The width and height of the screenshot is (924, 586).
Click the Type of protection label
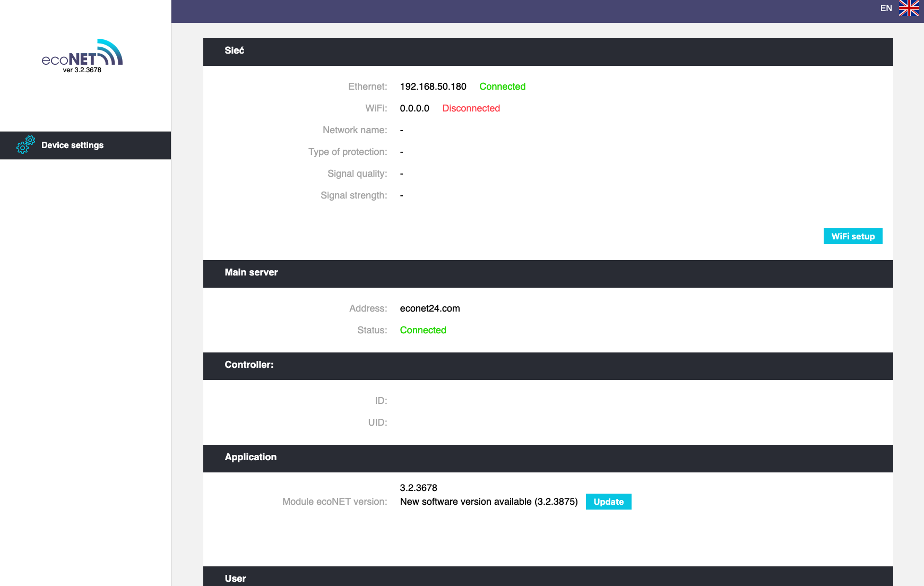(x=348, y=152)
